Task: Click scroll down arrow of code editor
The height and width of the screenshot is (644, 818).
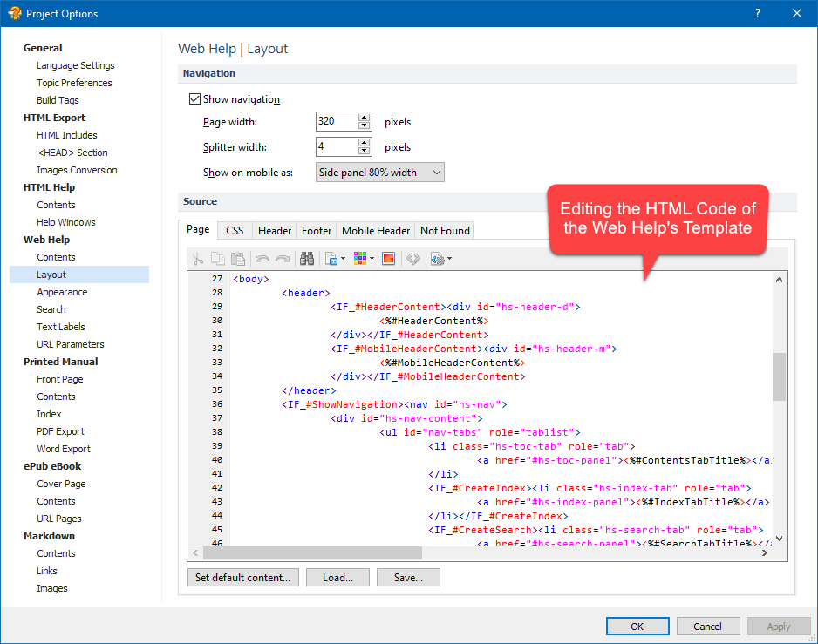Action: (x=779, y=539)
